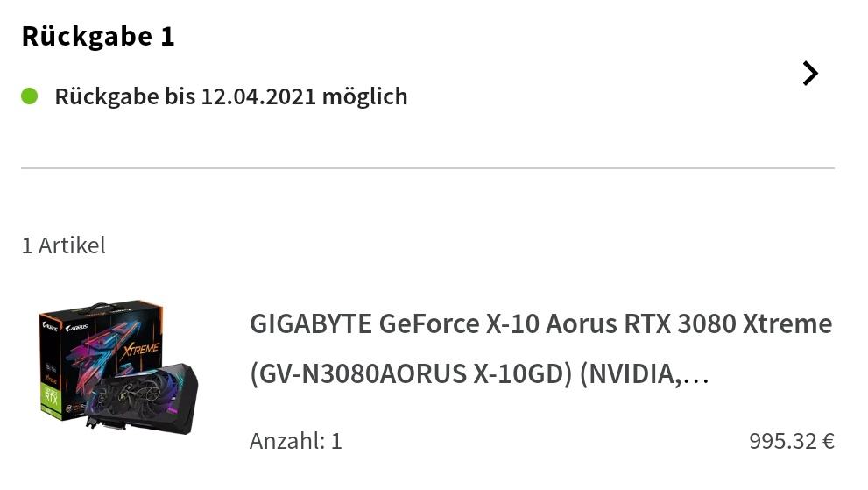Click the horizontal divider below the return section
This screenshot has width=868, height=490.
pyautogui.click(x=427, y=168)
